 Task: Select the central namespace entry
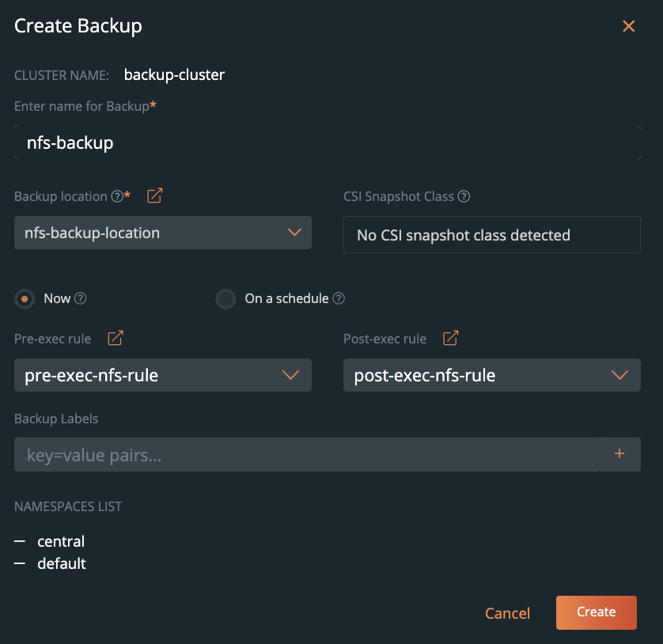(61, 542)
